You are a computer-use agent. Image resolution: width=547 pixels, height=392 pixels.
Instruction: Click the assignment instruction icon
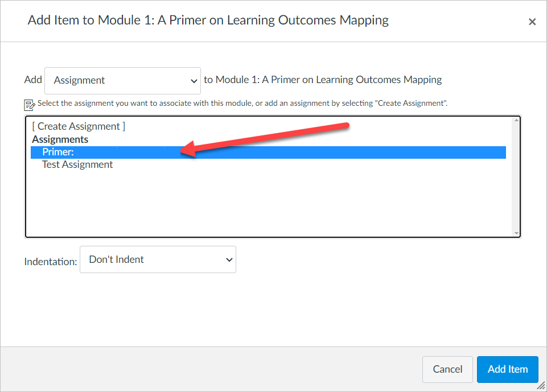coord(29,104)
